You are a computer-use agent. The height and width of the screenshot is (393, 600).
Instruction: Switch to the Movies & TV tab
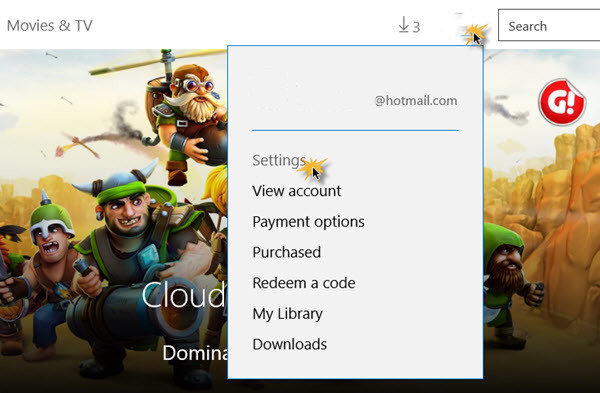pyautogui.click(x=50, y=26)
